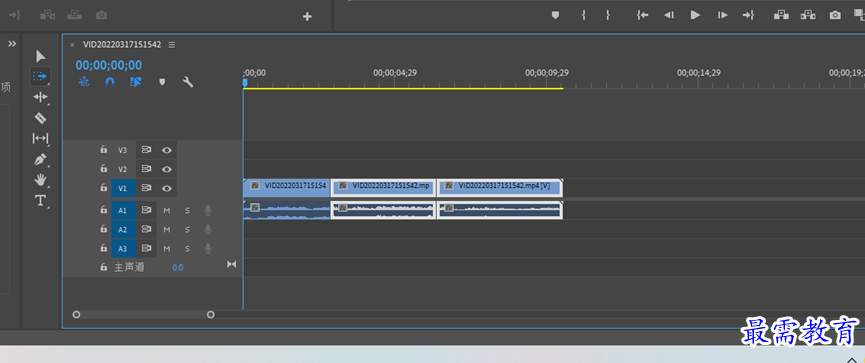This screenshot has height=363, width=865.
Task: Toggle lock on V3 track
Action: pyautogui.click(x=103, y=150)
